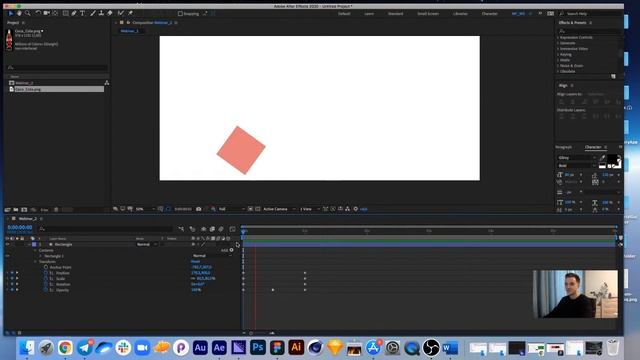Image resolution: width=640 pixels, height=360 pixels.
Task: Open the Active Camera dropdown
Action: coord(279,209)
